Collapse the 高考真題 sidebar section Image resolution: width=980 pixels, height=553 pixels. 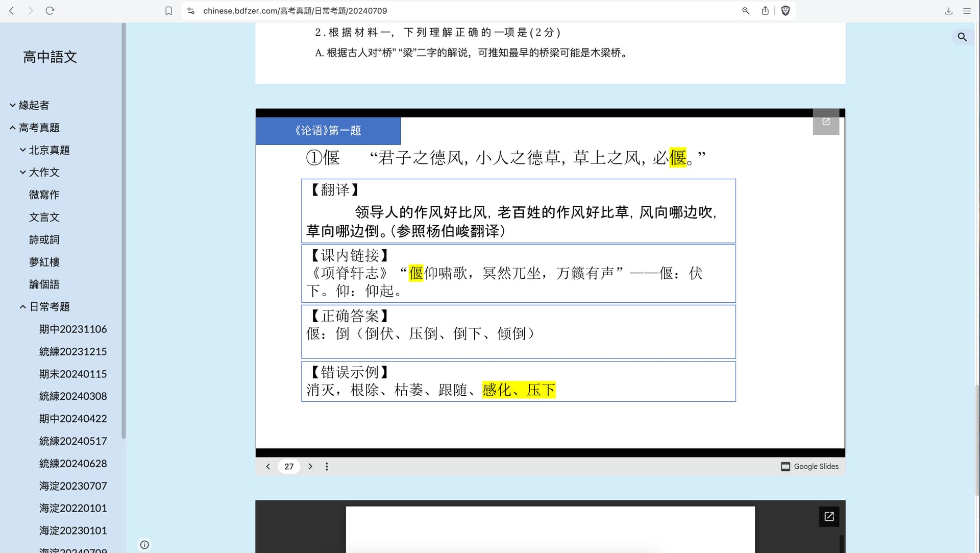point(13,128)
